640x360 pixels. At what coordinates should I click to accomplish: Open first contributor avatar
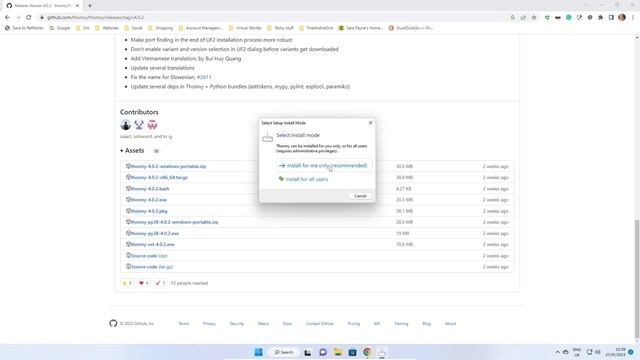coord(125,125)
